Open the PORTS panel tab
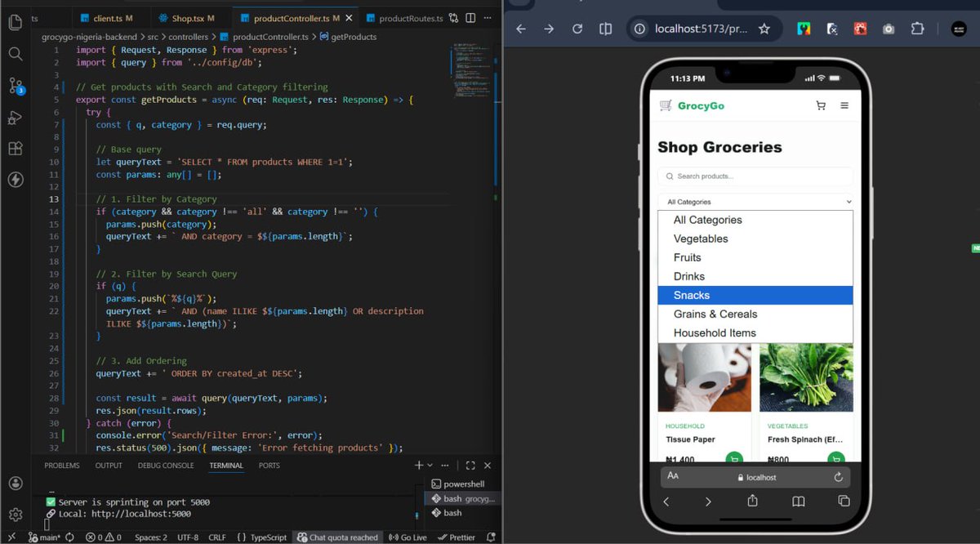The width and height of the screenshot is (980, 544). coord(269,466)
